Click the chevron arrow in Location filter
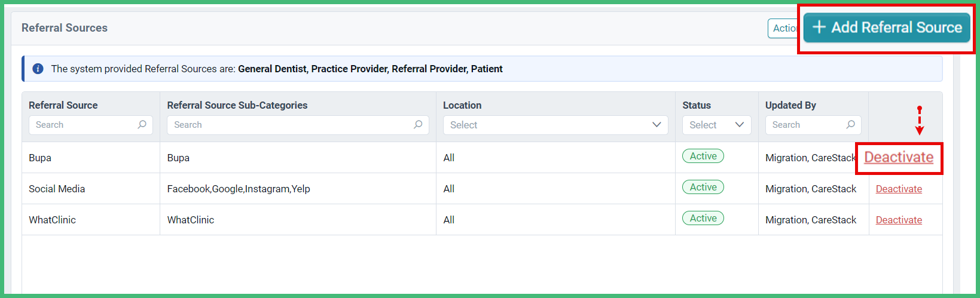This screenshot has width=980, height=298. [657, 125]
